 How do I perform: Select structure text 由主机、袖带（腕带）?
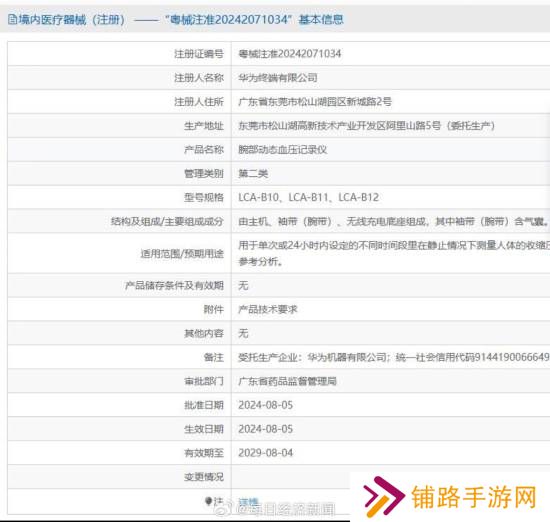pyautogui.click(x=285, y=221)
